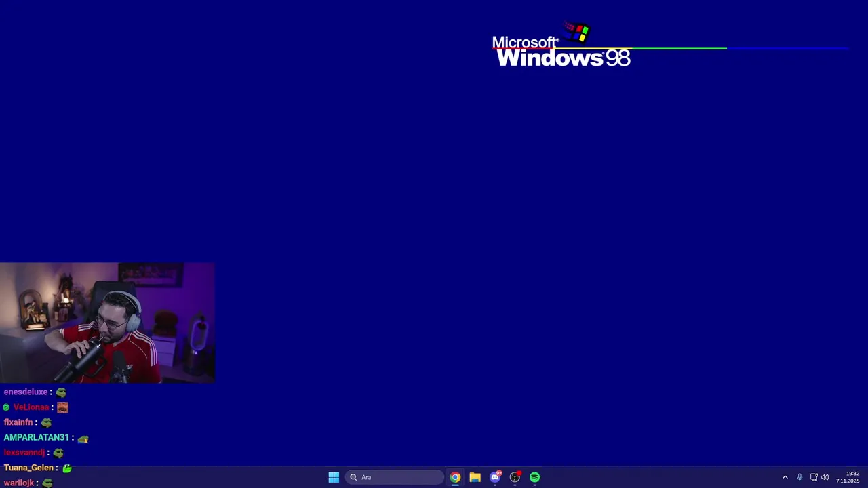This screenshot has width=868, height=488.
Task: Click chat username AMPARLATAN31
Action: tap(37, 438)
